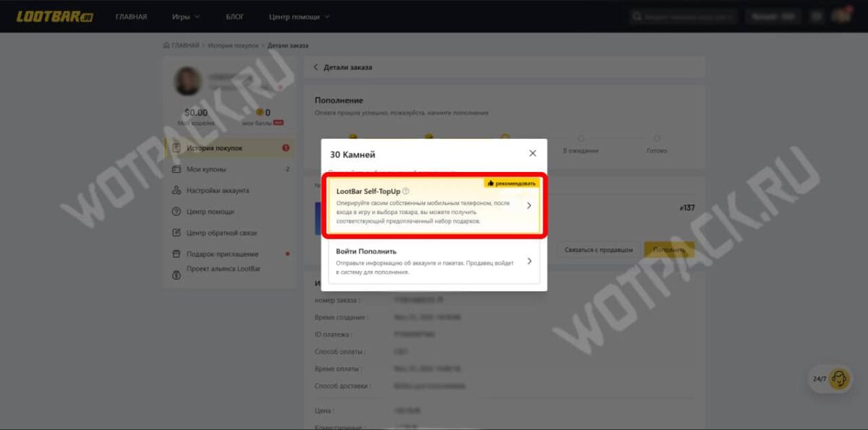Click the help icon next to LootBar Self-TopUp
This screenshot has height=430, width=868.
click(x=406, y=192)
